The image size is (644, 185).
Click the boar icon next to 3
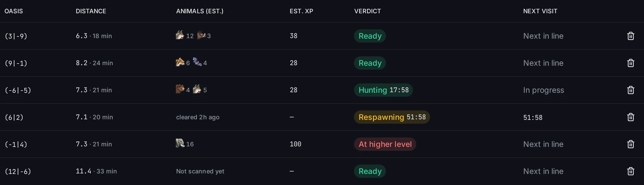tap(202, 35)
